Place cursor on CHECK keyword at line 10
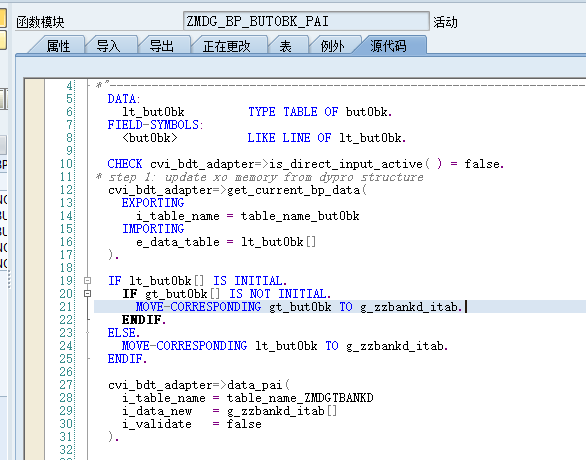Image resolution: width=586 pixels, height=460 pixels. point(124,164)
